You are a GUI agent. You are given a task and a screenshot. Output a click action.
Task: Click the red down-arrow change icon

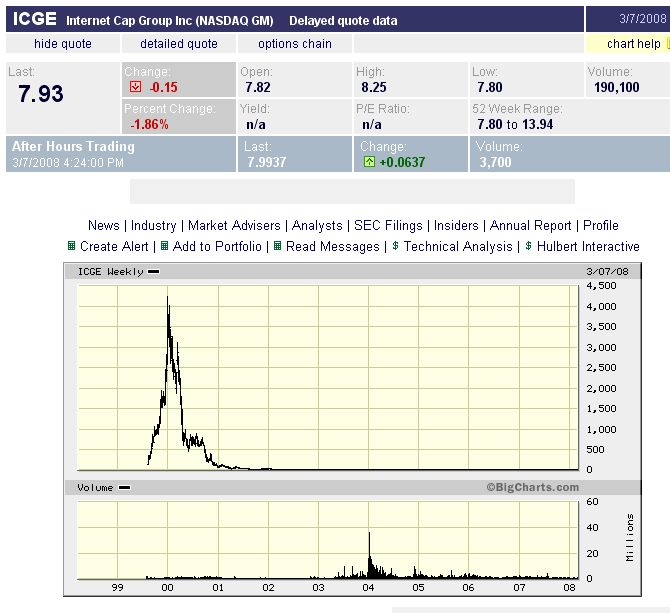tap(135, 87)
